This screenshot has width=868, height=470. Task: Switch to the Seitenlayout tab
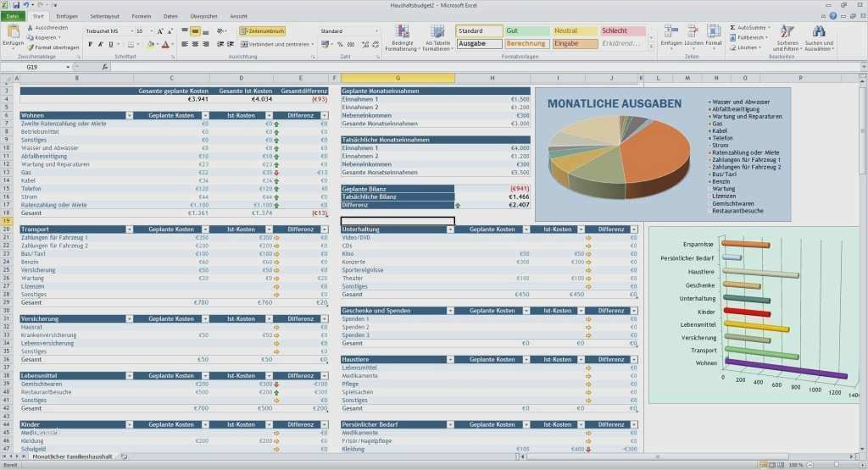point(104,17)
